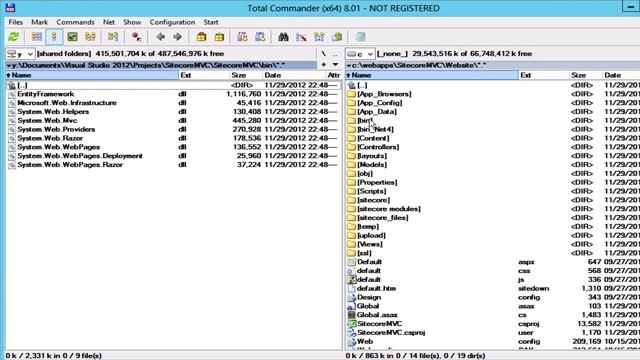Screen dimensions: 640x360
Task: Open Find files with the binoculars icon
Action: 283,37
